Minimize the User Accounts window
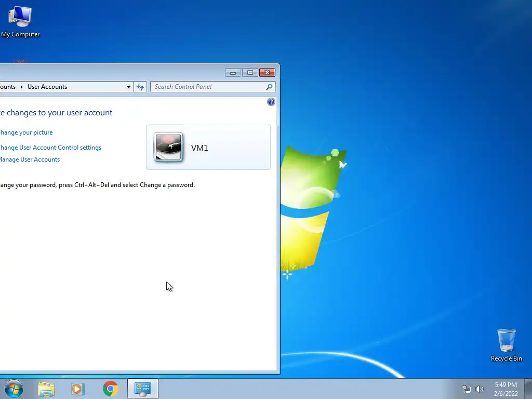Image resolution: width=532 pixels, height=399 pixels. [233, 72]
